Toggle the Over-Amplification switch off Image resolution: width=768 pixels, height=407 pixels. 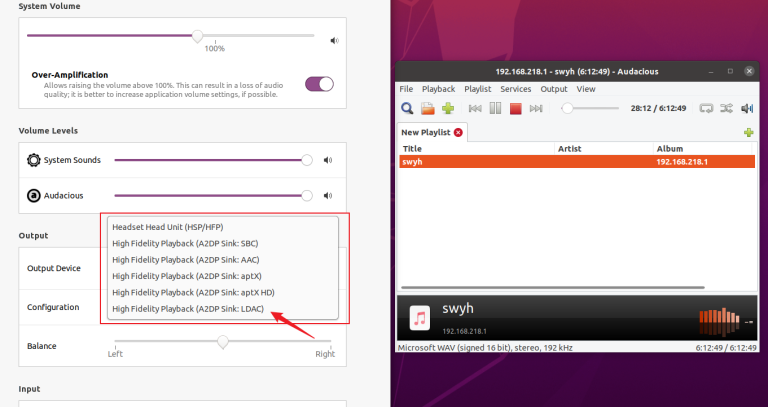coord(319,84)
